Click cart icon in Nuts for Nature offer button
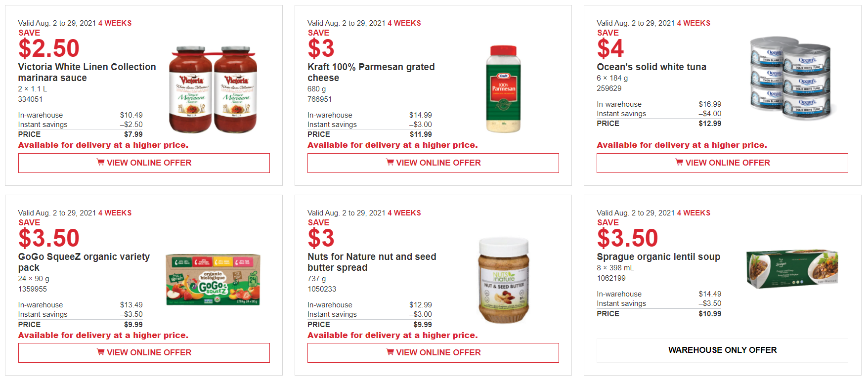 [390, 352]
